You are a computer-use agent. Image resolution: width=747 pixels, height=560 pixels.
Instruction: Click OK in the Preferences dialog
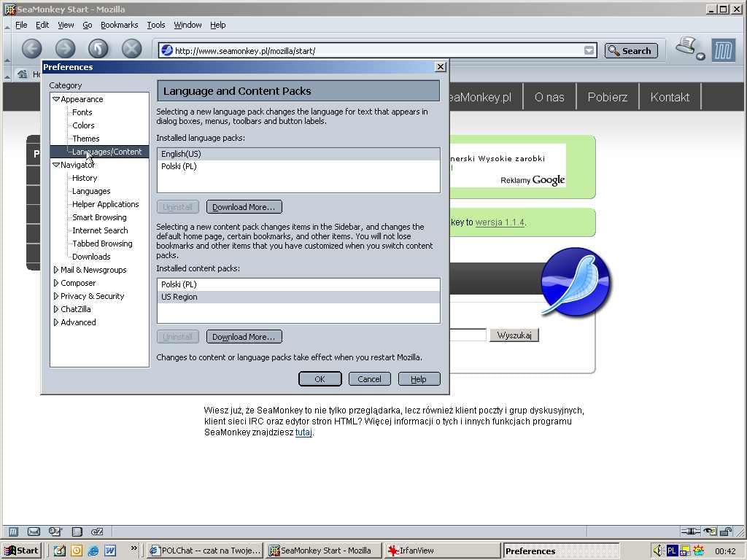(320, 379)
